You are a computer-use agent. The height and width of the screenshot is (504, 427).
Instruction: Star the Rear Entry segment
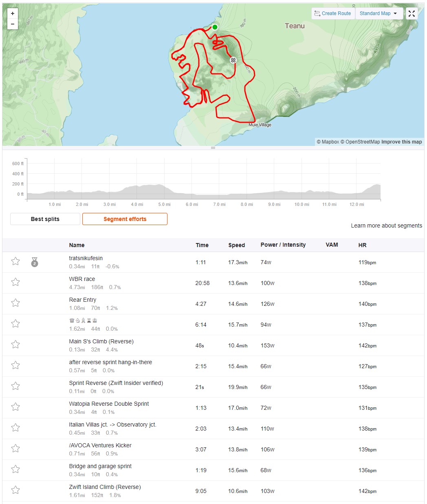pyautogui.click(x=15, y=303)
